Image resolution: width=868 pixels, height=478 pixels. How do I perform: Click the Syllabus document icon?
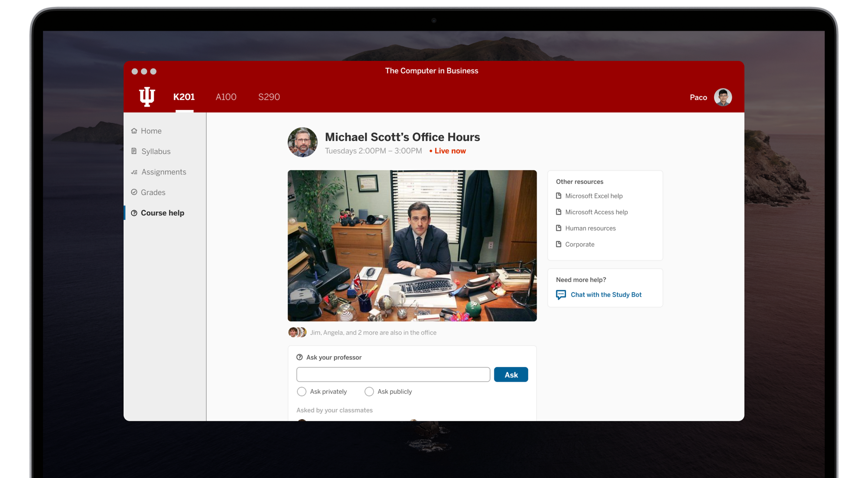(x=134, y=151)
